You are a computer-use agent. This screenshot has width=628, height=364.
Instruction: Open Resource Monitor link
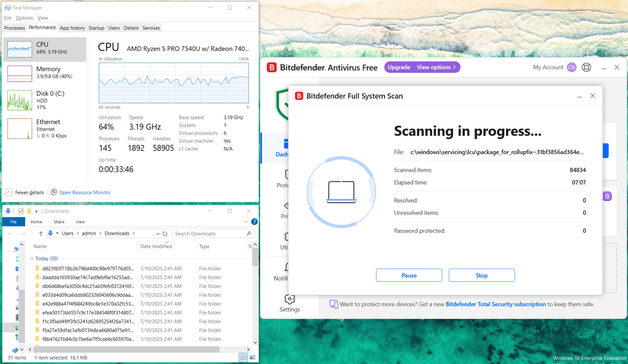[x=85, y=192]
